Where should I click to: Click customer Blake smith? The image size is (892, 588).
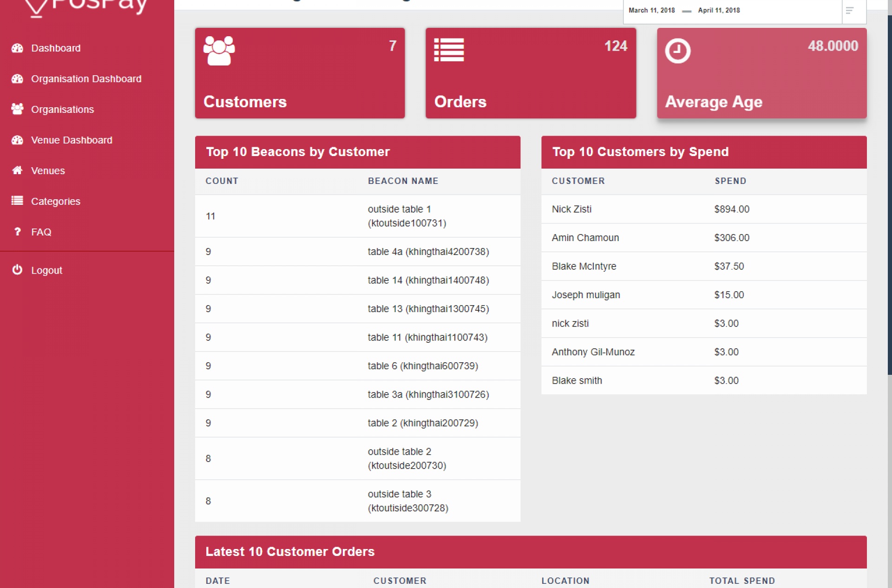[577, 380]
